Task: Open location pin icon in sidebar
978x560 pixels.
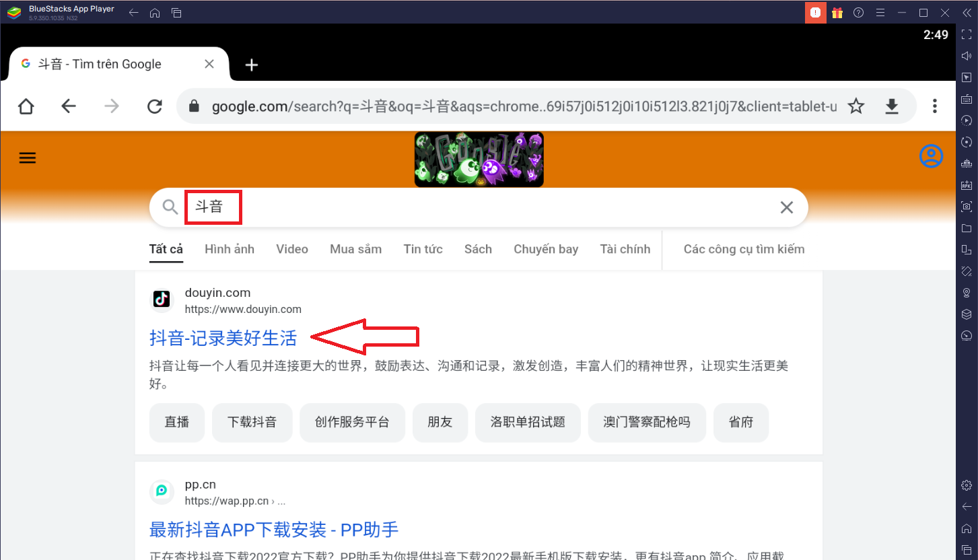Action: (967, 293)
